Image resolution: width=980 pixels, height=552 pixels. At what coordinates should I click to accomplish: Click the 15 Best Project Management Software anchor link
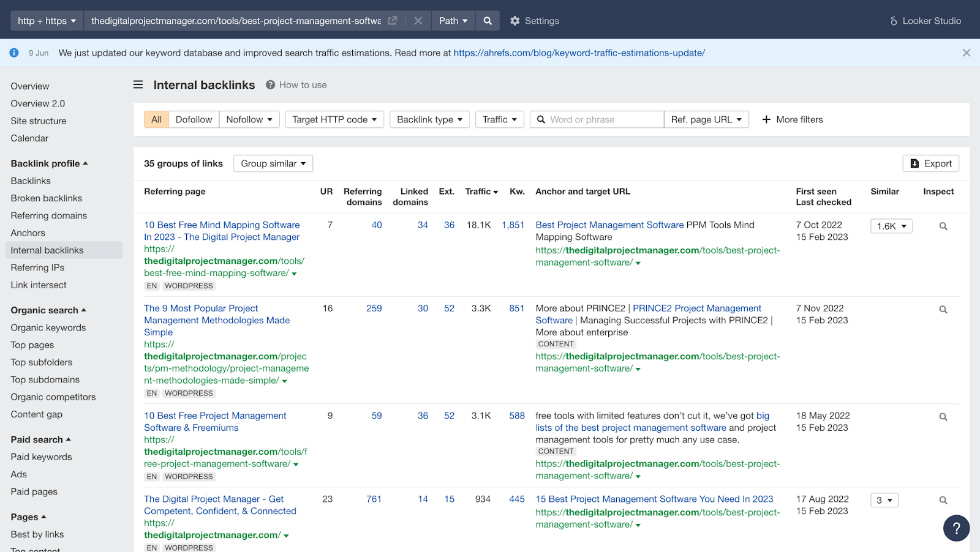point(654,499)
